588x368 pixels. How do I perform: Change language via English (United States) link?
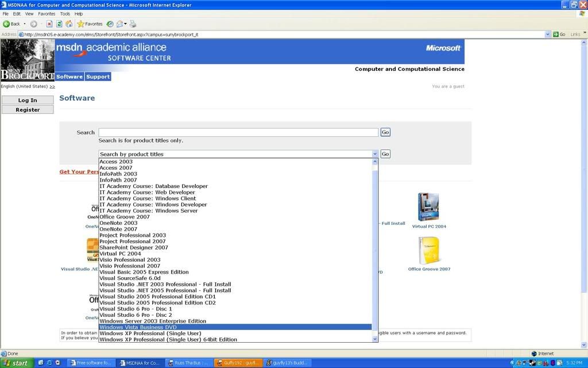point(28,86)
